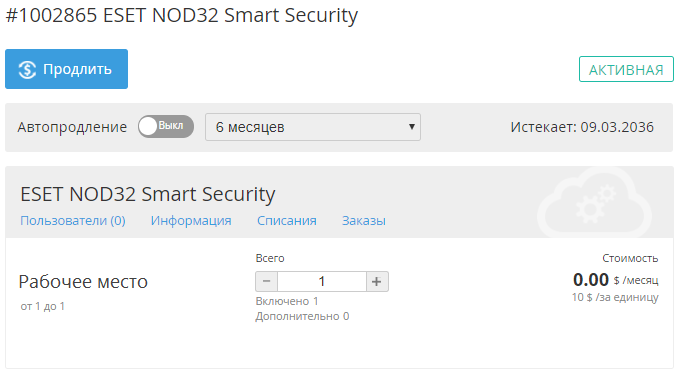
Task: Decrease workplace count with minus button
Action: coord(266,282)
